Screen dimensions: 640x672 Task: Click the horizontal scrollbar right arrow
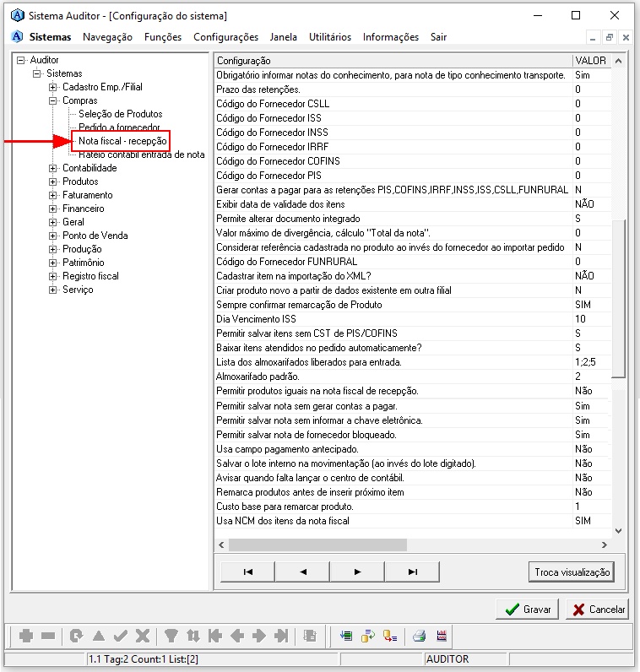(605, 545)
